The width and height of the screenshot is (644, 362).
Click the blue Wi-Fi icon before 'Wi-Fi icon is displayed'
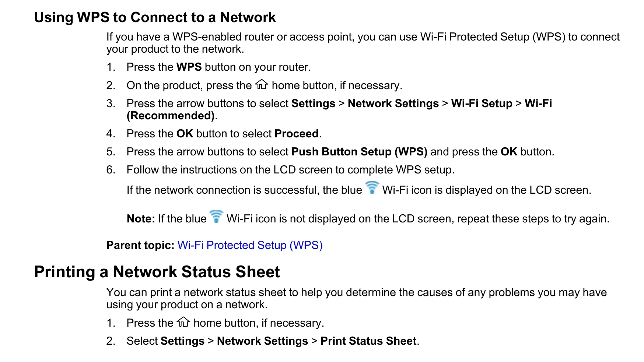pos(372,188)
